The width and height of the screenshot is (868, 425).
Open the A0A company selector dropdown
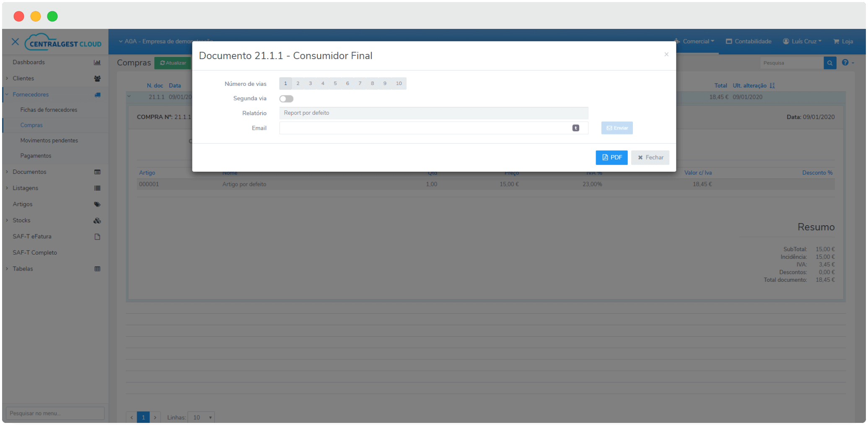(166, 41)
